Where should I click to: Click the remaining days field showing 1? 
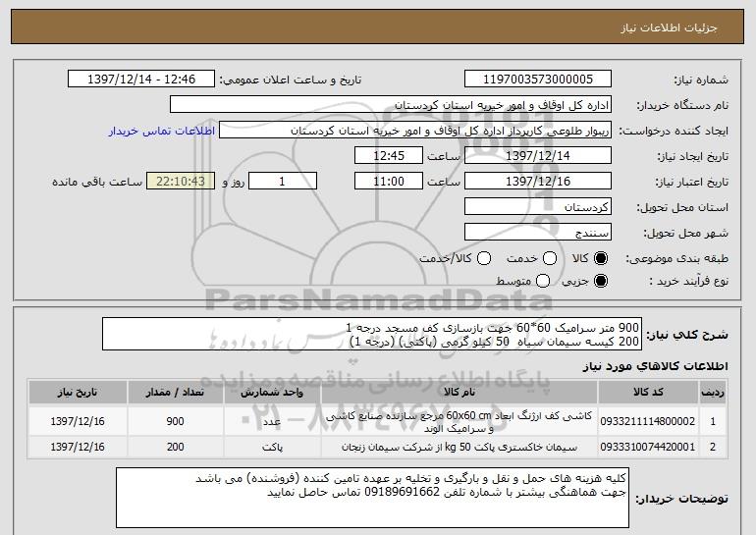coord(283,182)
